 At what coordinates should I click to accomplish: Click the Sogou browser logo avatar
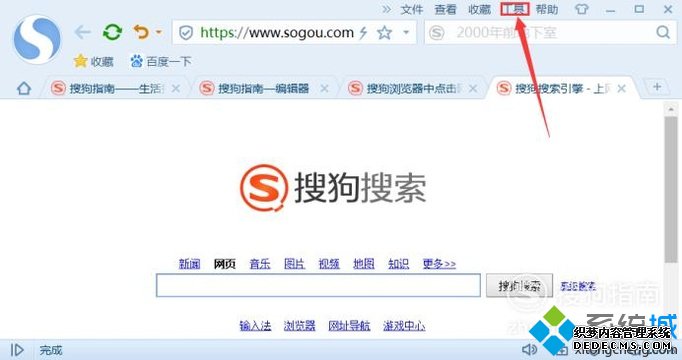click(x=37, y=39)
